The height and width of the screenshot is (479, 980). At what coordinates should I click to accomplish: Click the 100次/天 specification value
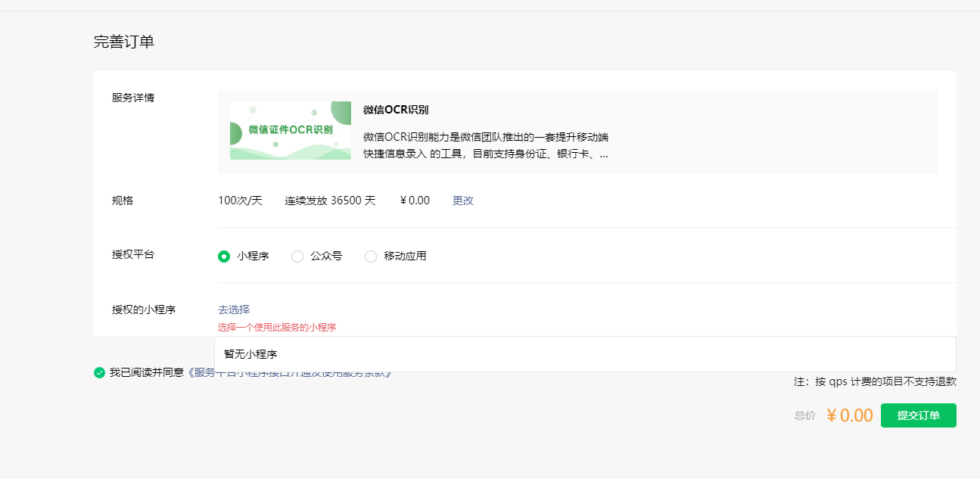(x=240, y=201)
